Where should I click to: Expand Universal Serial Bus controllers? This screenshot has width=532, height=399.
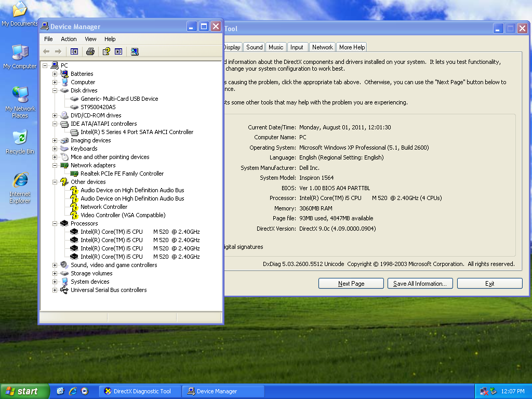coord(55,290)
